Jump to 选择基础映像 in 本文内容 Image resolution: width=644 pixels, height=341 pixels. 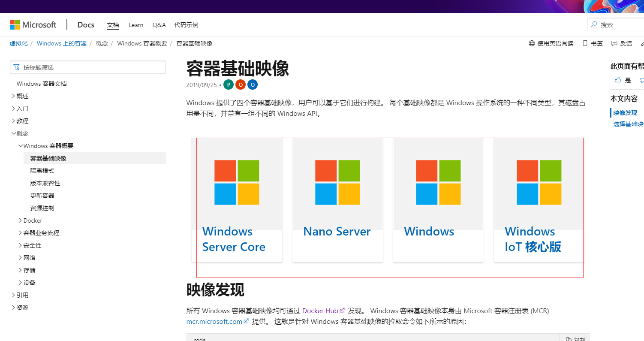[629, 124]
